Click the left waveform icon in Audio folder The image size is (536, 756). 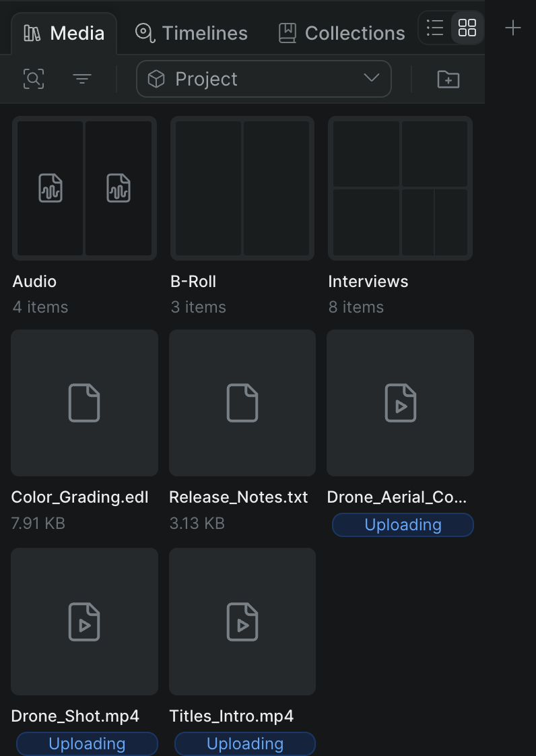click(51, 188)
